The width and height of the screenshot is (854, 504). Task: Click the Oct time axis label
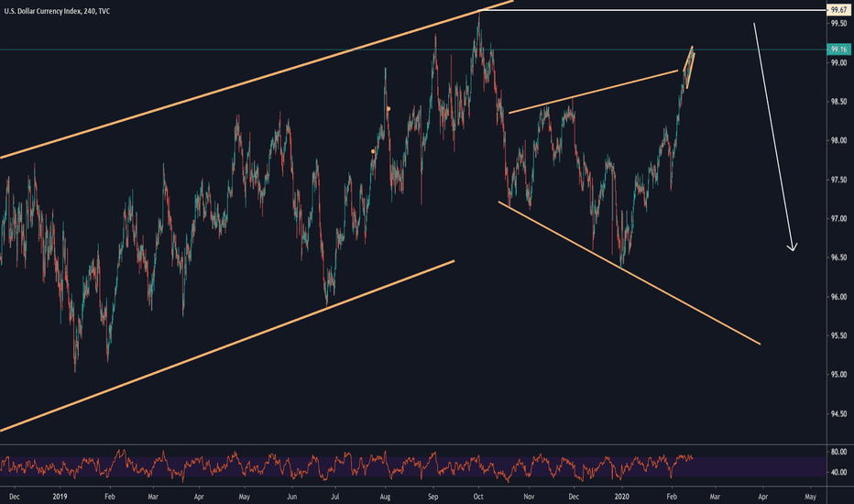[478, 497]
